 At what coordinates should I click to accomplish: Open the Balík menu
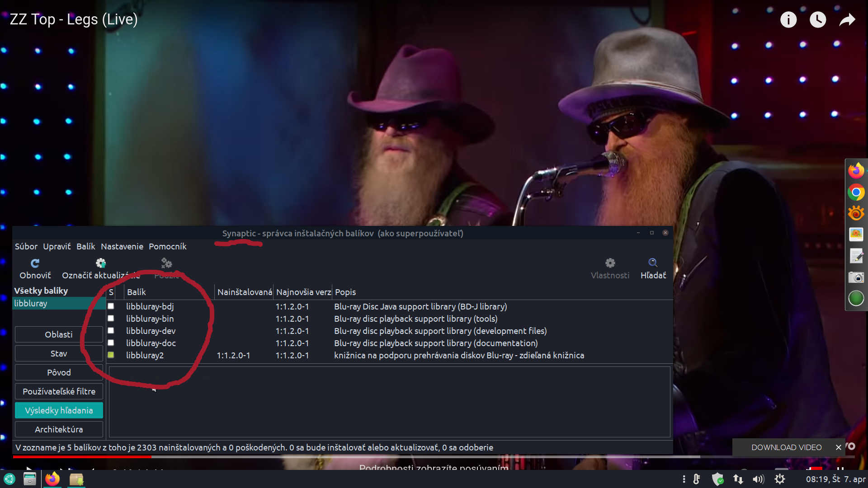(85, 246)
